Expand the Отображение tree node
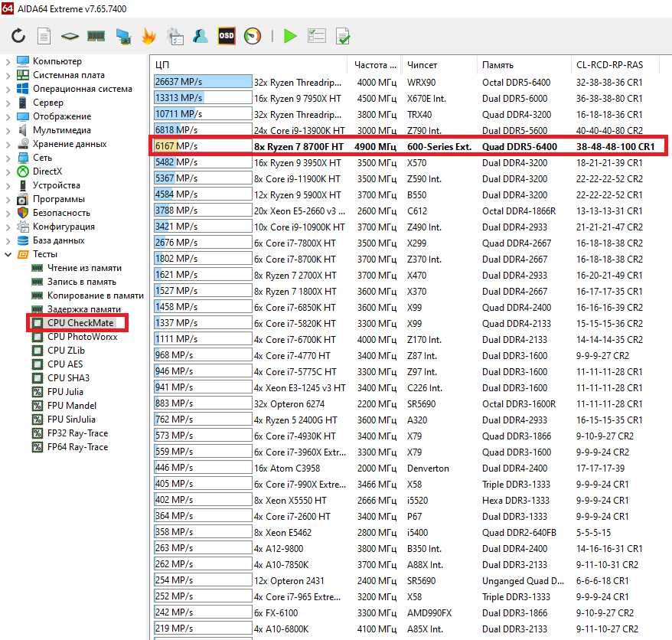 click(8, 116)
